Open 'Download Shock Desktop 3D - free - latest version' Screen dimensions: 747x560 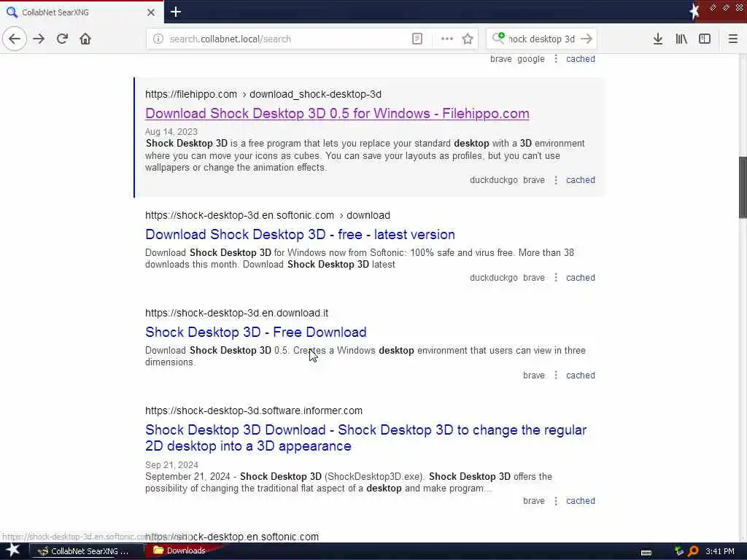pos(300,234)
